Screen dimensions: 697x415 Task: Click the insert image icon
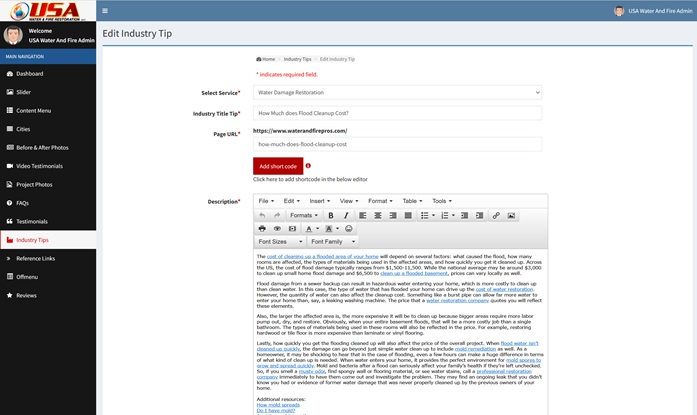coord(511,215)
